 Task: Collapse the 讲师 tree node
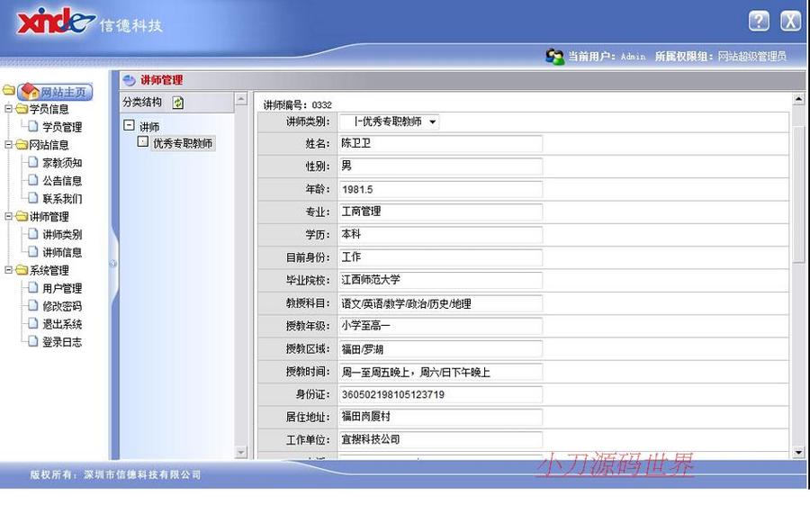click(x=129, y=126)
